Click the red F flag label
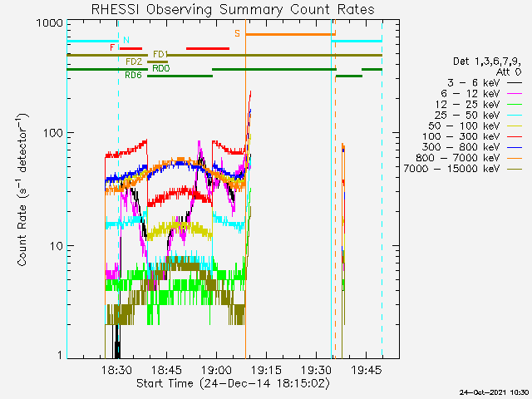The image size is (532, 399). click(x=112, y=47)
